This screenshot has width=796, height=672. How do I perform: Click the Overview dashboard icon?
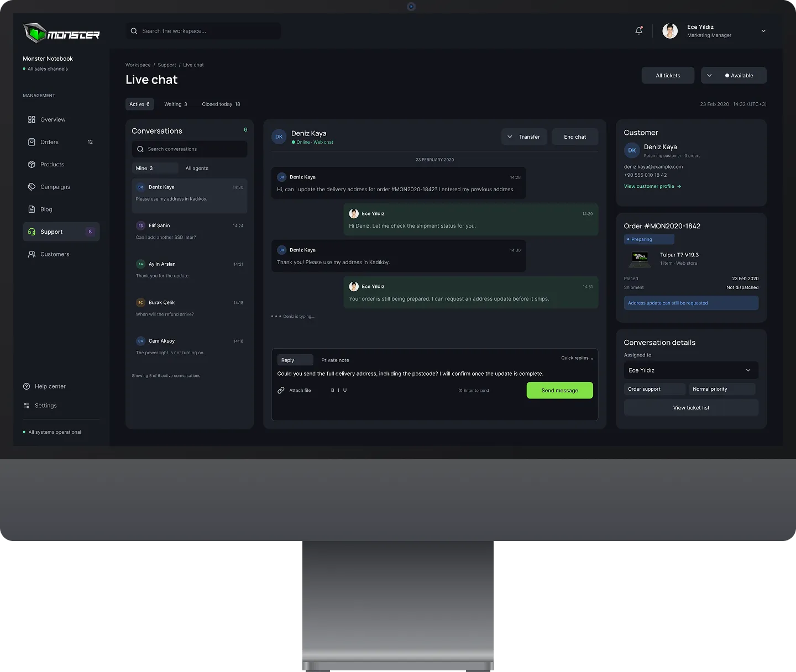coord(32,119)
